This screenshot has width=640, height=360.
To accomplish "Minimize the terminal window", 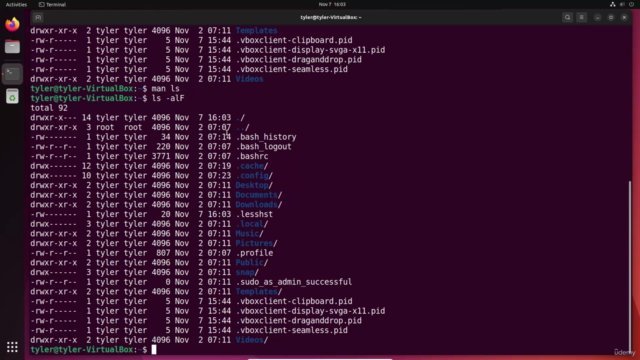I will [x=598, y=18].
